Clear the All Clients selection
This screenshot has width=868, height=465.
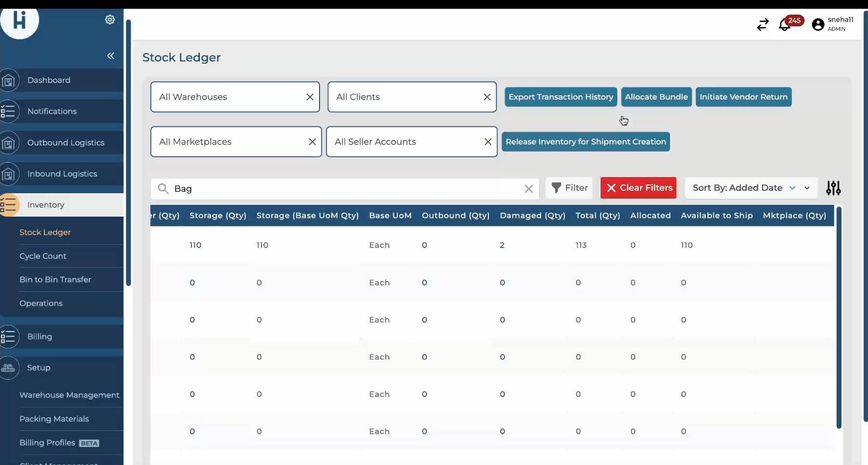tap(487, 97)
